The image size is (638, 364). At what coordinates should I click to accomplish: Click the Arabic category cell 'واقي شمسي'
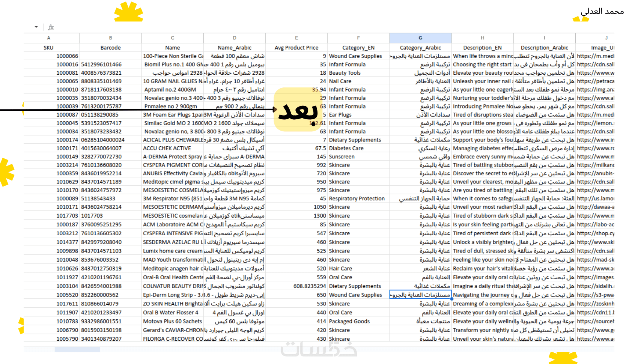pyautogui.click(x=420, y=156)
